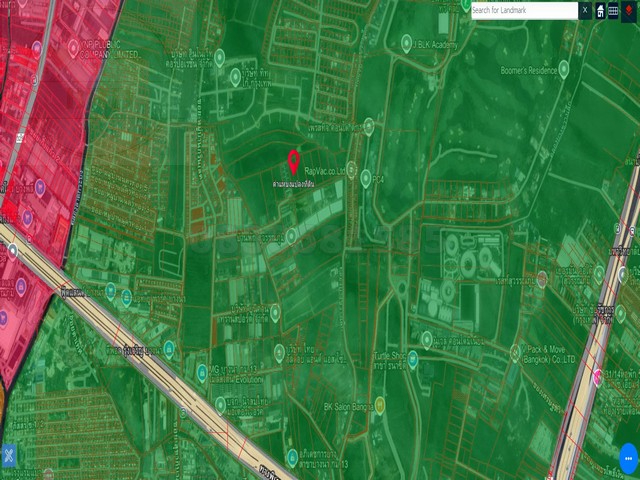
Task: Click the Search for Landmark field
Action: 524,10
